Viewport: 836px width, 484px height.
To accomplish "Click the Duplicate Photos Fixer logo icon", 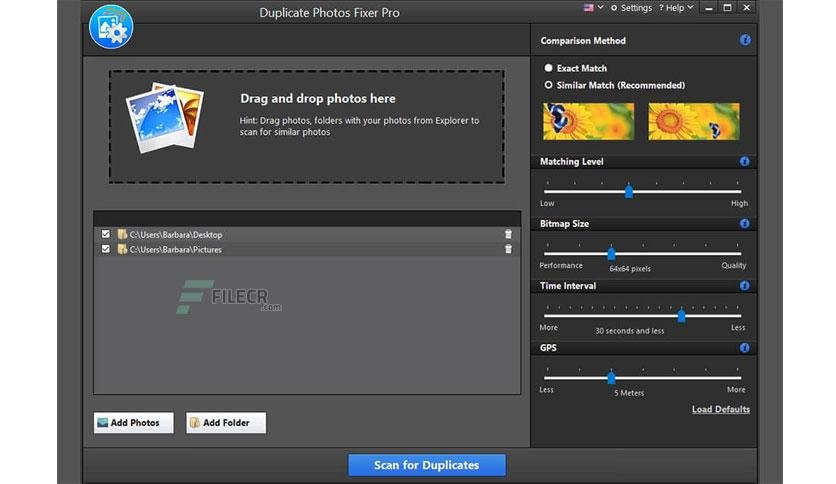I will click(x=111, y=27).
